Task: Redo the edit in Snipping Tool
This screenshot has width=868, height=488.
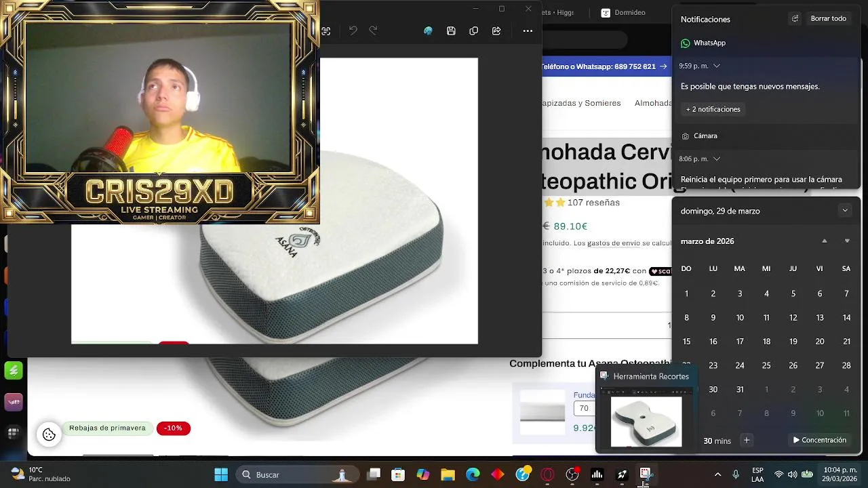Action: [x=373, y=31]
